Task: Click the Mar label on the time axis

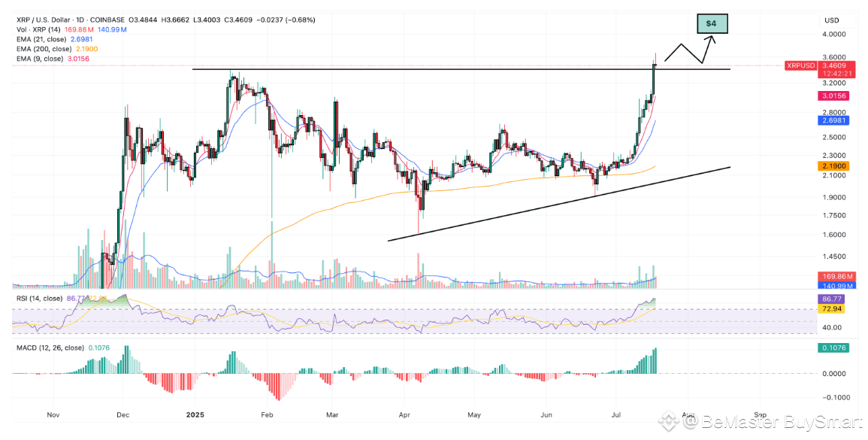Action: click(332, 414)
